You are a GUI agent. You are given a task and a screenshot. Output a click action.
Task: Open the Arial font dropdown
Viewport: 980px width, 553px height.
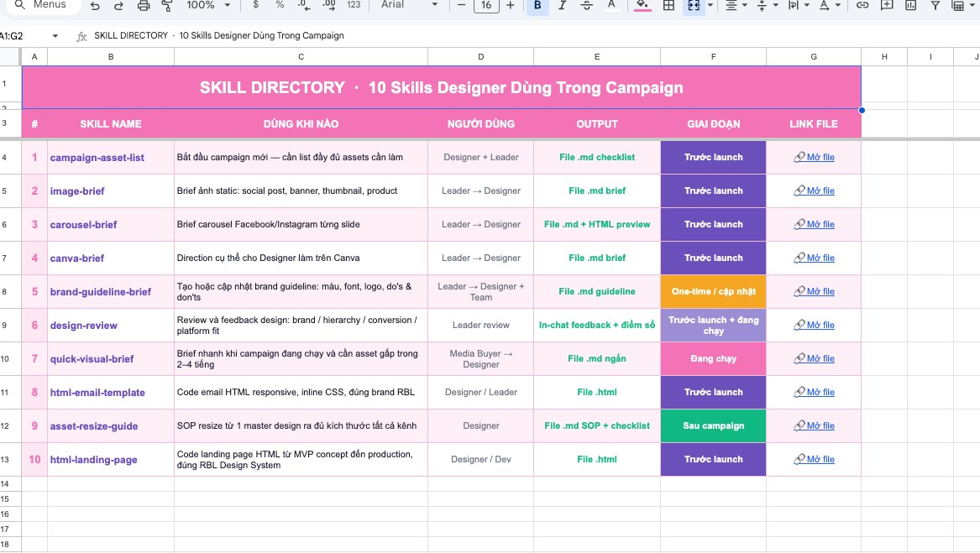point(409,5)
